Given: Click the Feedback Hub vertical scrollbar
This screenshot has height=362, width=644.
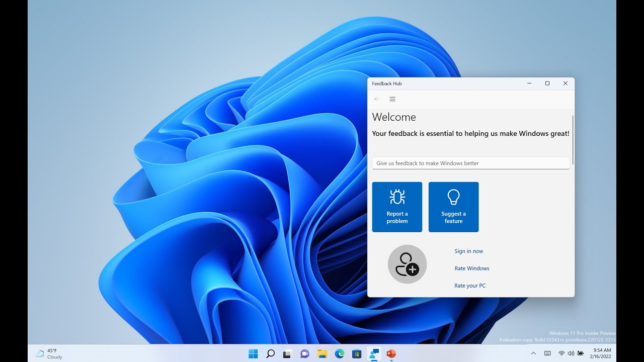Looking at the screenshot, I should pos(573,140).
